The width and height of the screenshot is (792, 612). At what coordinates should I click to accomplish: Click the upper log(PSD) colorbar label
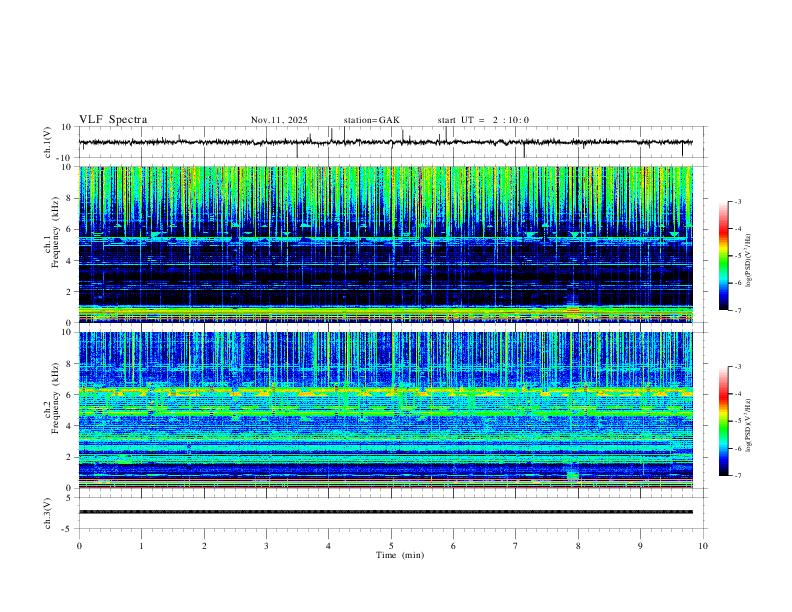749,261
